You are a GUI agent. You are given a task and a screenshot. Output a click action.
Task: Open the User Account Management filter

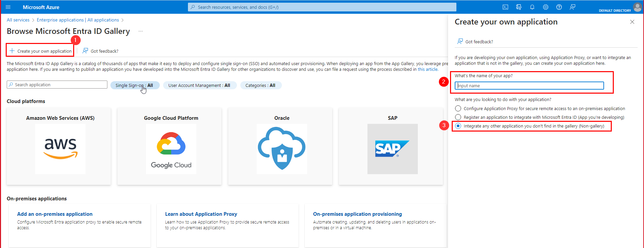pyautogui.click(x=200, y=85)
